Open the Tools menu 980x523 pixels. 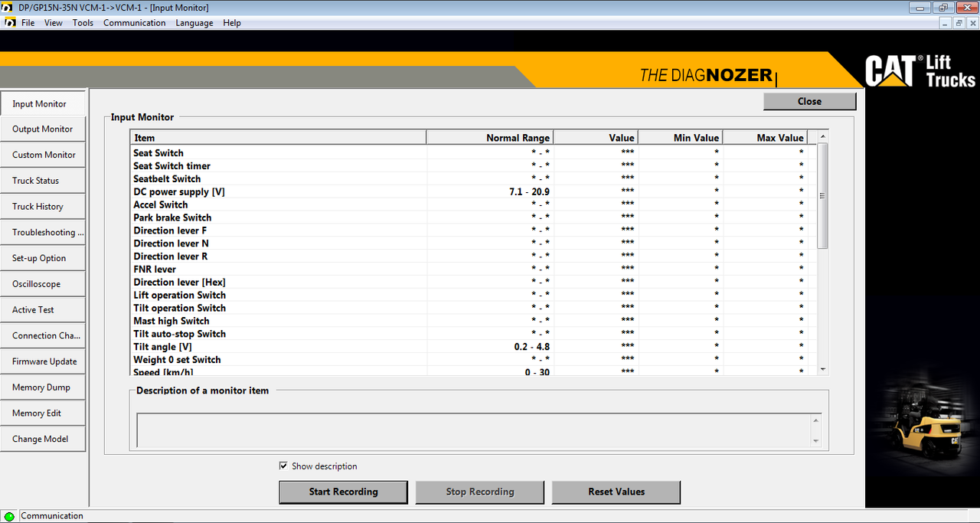click(x=83, y=23)
